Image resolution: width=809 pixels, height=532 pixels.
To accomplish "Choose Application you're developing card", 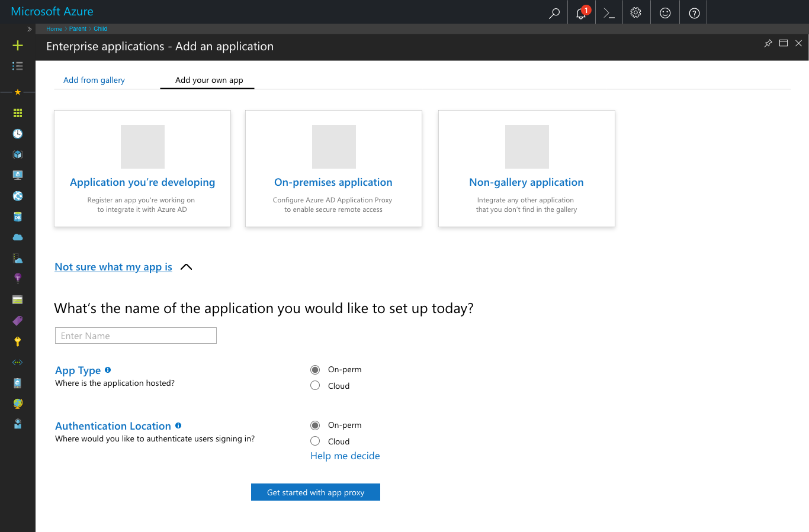I will click(142, 169).
